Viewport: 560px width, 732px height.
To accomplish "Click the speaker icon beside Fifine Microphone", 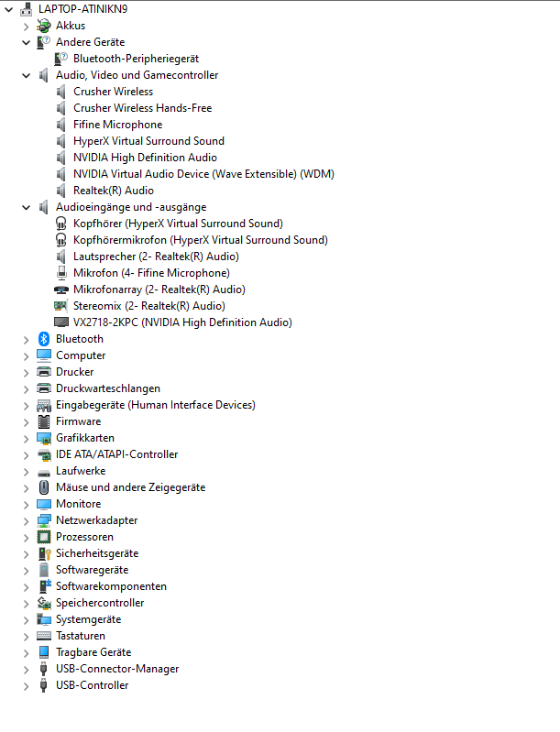I will tap(61, 125).
